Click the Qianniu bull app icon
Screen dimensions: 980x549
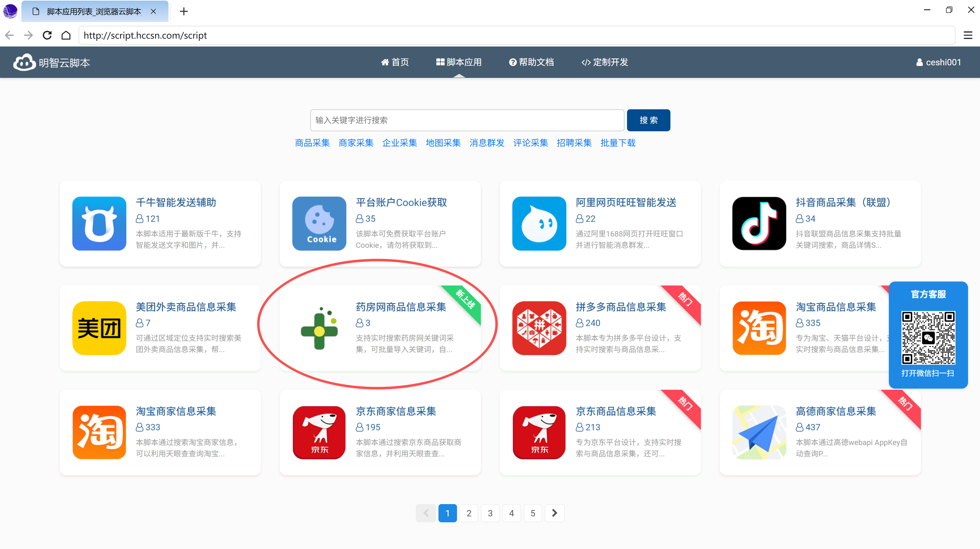pyautogui.click(x=99, y=224)
